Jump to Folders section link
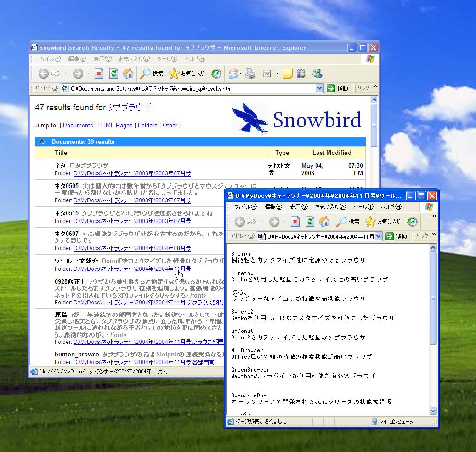Viewport: 476px width, 452px height. [x=147, y=125]
